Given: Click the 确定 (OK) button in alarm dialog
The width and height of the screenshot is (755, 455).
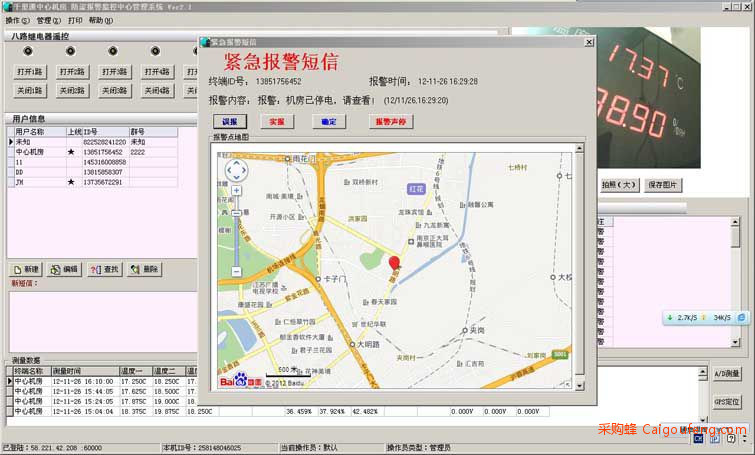Looking at the screenshot, I should point(329,122).
